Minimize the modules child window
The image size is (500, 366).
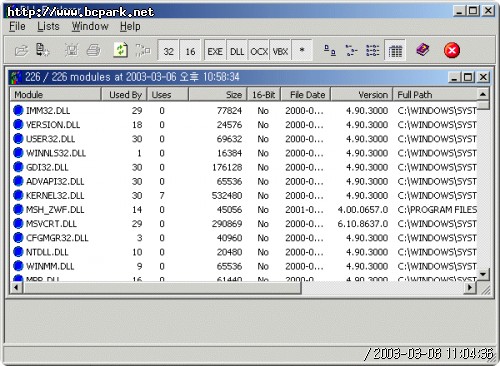click(x=454, y=77)
